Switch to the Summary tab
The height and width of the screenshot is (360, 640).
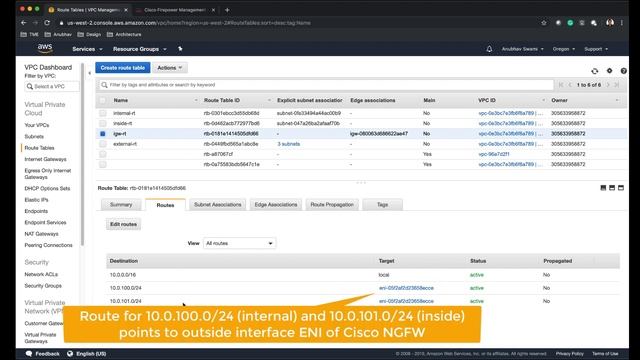pos(121,204)
